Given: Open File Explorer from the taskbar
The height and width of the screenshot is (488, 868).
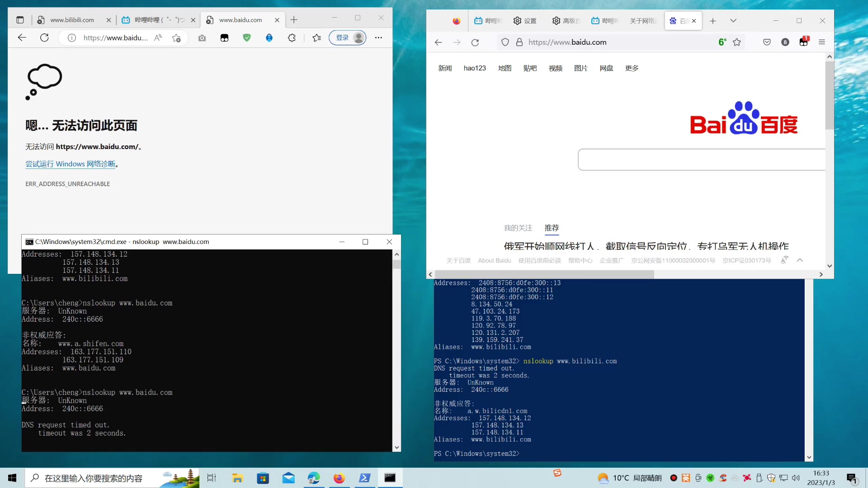Looking at the screenshot, I should point(237,478).
